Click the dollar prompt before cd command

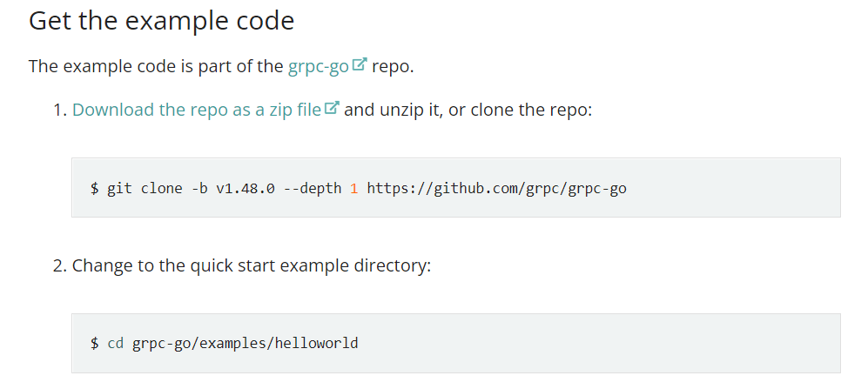click(x=95, y=344)
